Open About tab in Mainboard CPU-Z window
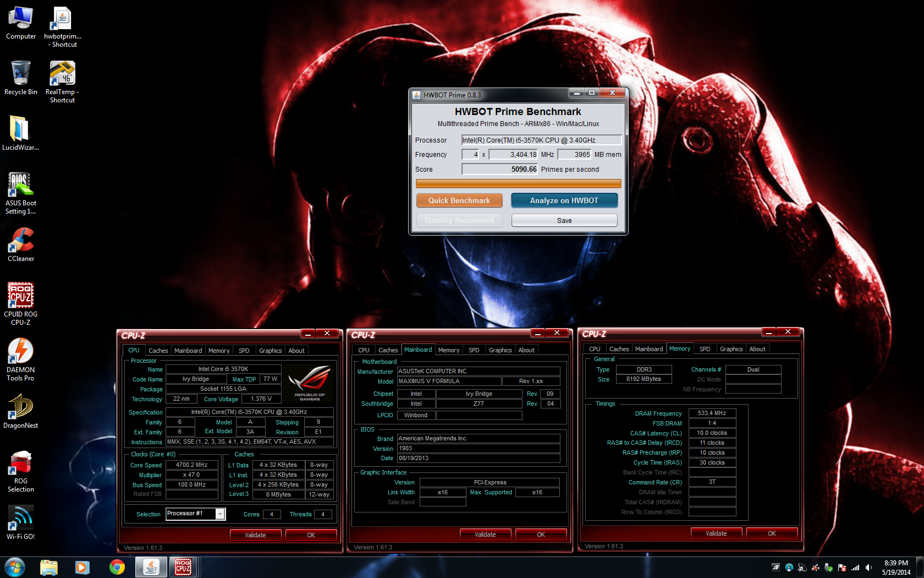This screenshot has width=924, height=578. tap(526, 350)
